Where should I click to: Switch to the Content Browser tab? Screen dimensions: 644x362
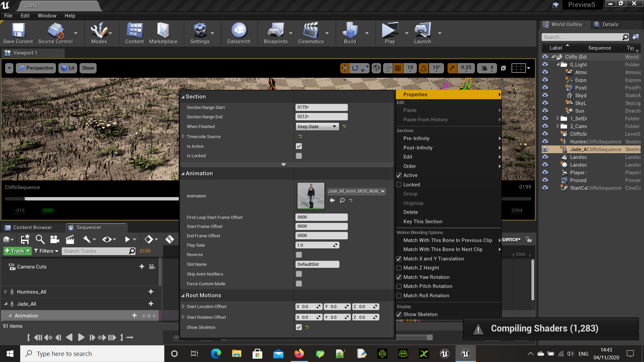(x=33, y=228)
